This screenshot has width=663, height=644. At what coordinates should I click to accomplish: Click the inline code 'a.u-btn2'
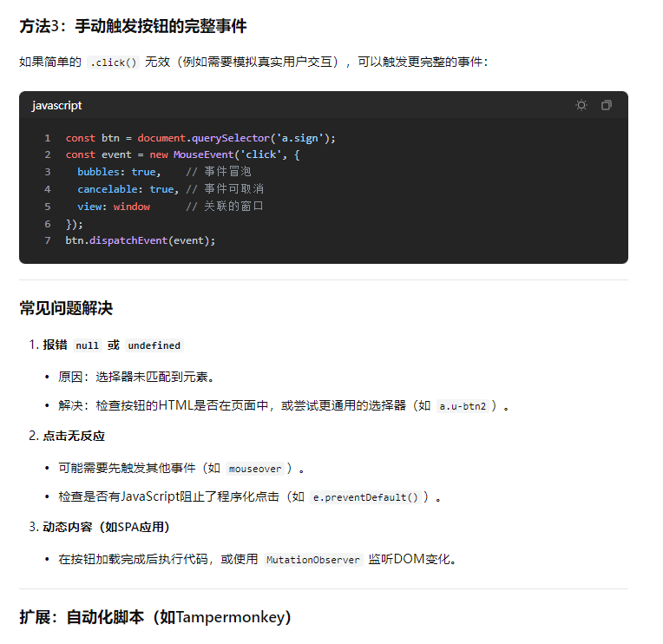click(x=463, y=406)
